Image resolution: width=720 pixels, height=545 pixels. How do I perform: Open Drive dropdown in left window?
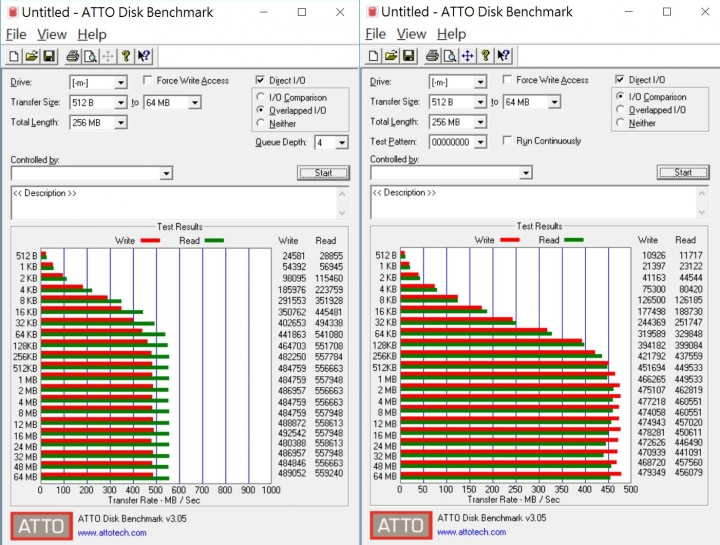(120, 83)
